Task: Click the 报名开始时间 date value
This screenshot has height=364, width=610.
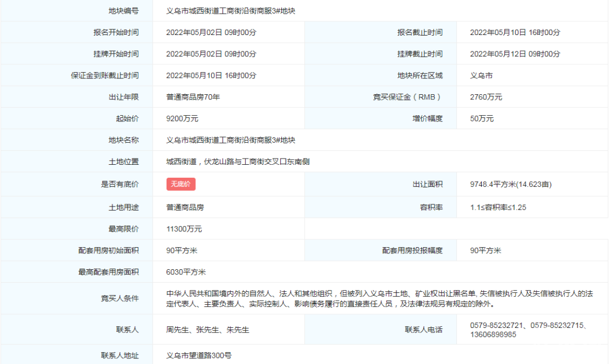Action: coord(211,33)
